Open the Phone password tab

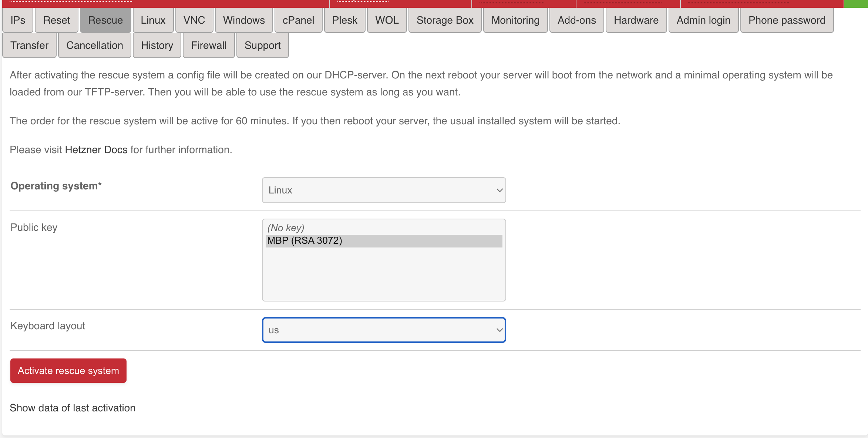point(787,20)
